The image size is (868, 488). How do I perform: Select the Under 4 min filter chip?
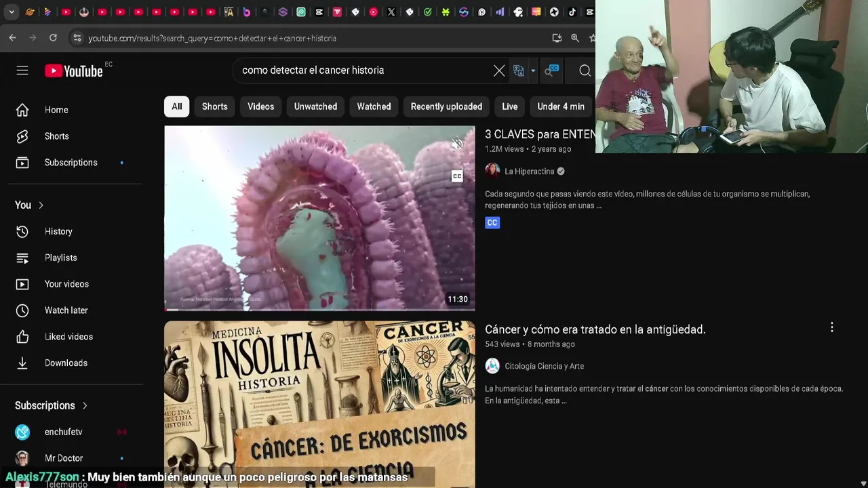pyautogui.click(x=561, y=106)
